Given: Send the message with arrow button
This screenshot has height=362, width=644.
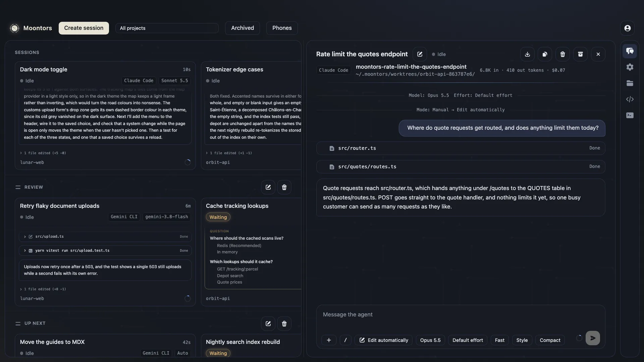Looking at the screenshot, I should tap(593, 338).
